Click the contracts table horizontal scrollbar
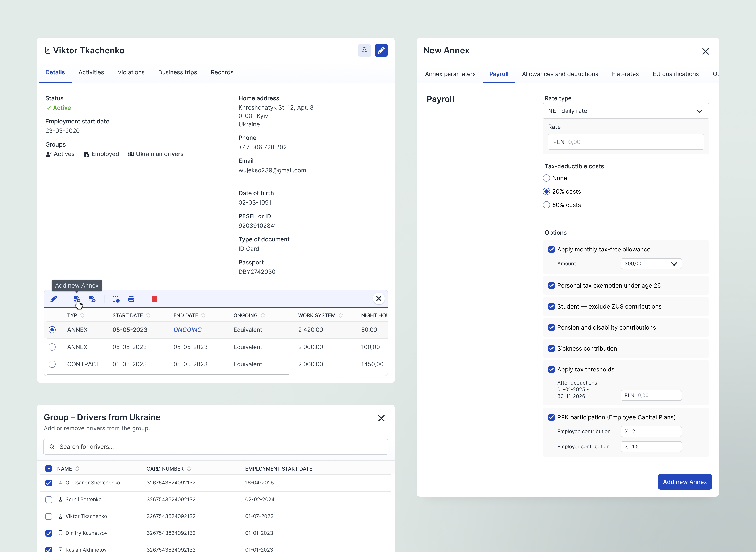This screenshot has width=756, height=552. (x=168, y=374)
